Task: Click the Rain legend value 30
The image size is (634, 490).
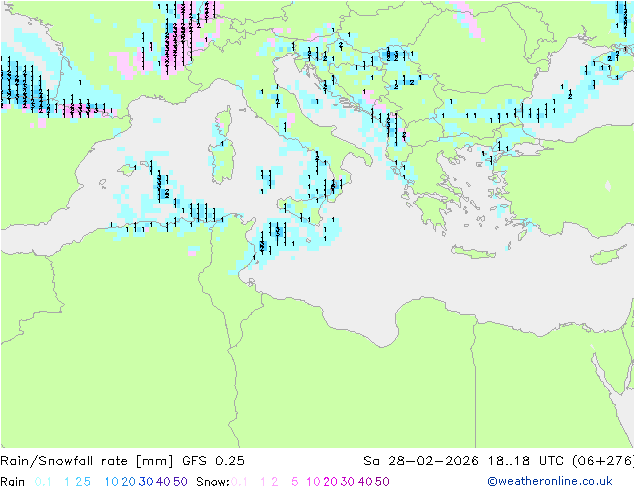Action: click(x=146, y=482)
